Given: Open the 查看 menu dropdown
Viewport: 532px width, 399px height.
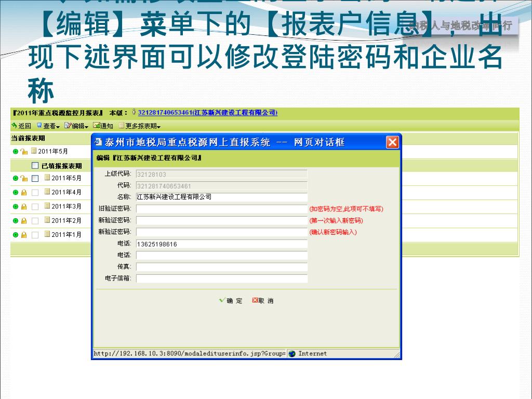Looking at the screenshot, I should [x=48, y=126].
